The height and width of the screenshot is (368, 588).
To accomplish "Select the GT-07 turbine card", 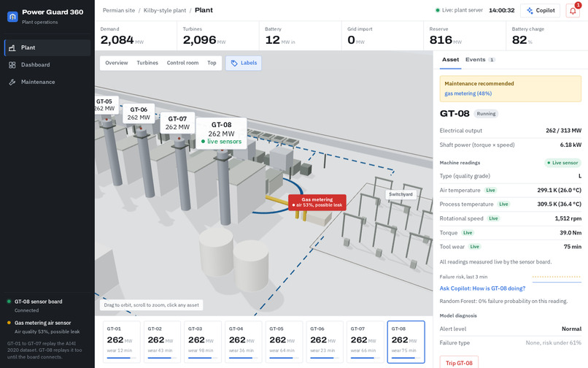I will pos(365,342).
